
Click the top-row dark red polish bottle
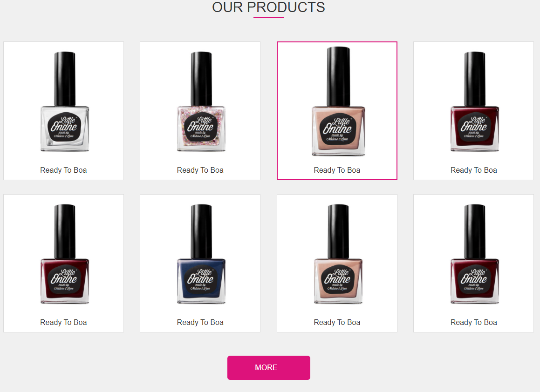click(475, 101)
